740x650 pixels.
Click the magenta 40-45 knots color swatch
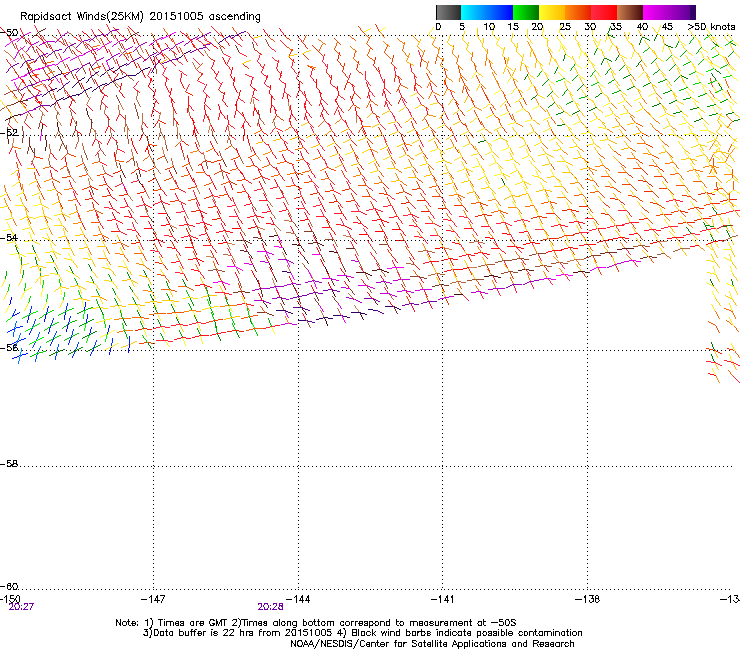click(x=656, y=12)
